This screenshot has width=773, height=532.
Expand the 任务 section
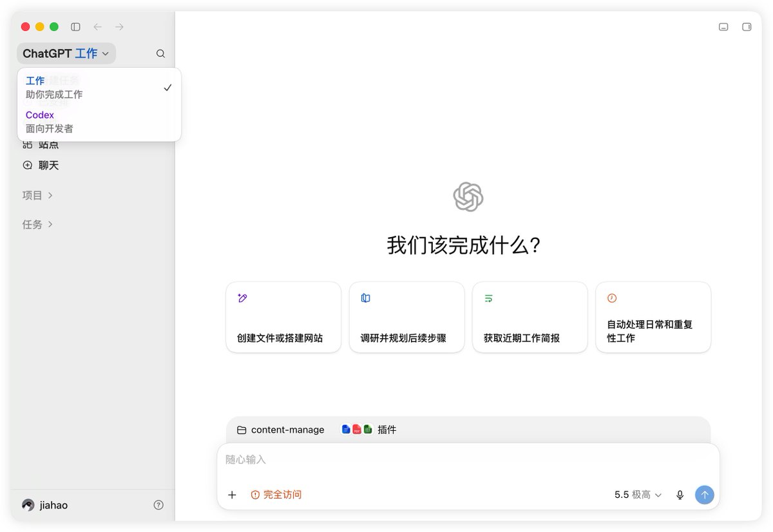(x=38, y=224)
